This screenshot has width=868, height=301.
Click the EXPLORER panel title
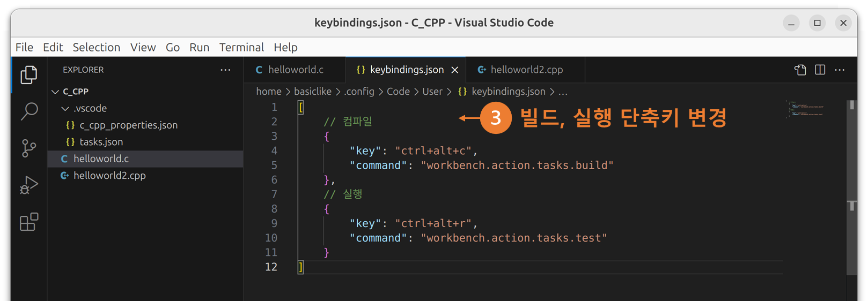[x=83, y=70]
